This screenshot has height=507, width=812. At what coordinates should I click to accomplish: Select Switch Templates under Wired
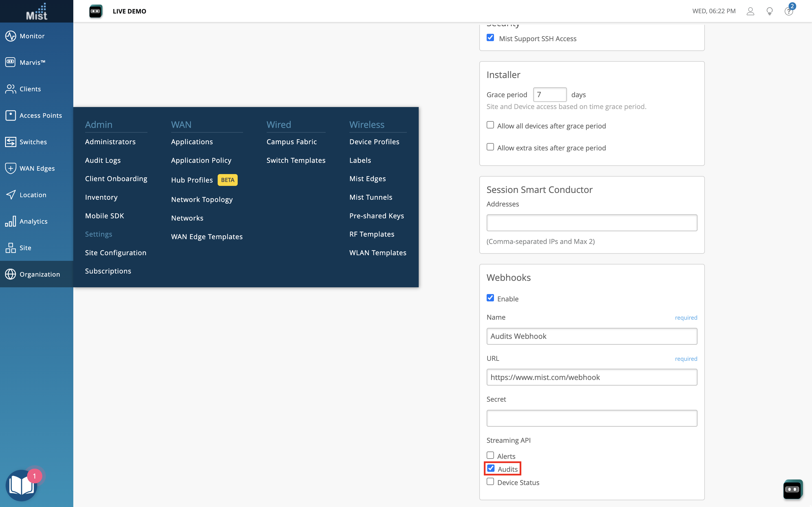(x=295, y=160)
